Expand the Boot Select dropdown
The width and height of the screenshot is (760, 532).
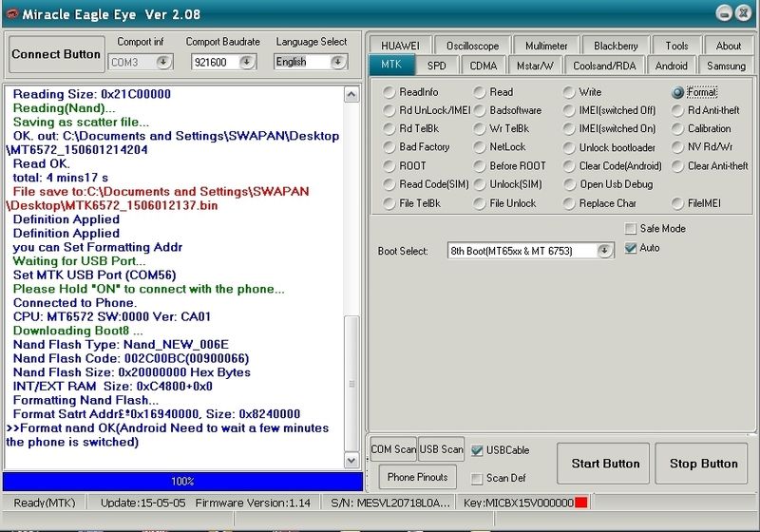coord(604,251)
